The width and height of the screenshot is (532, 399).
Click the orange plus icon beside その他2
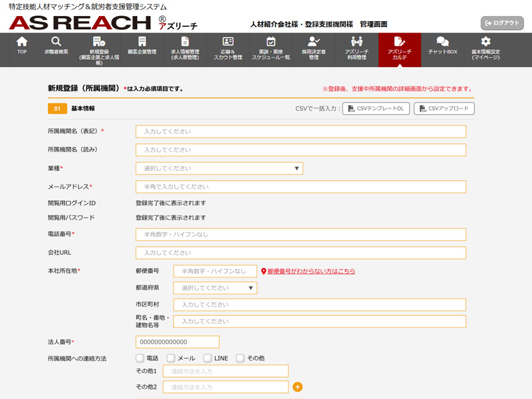point(297,387)
